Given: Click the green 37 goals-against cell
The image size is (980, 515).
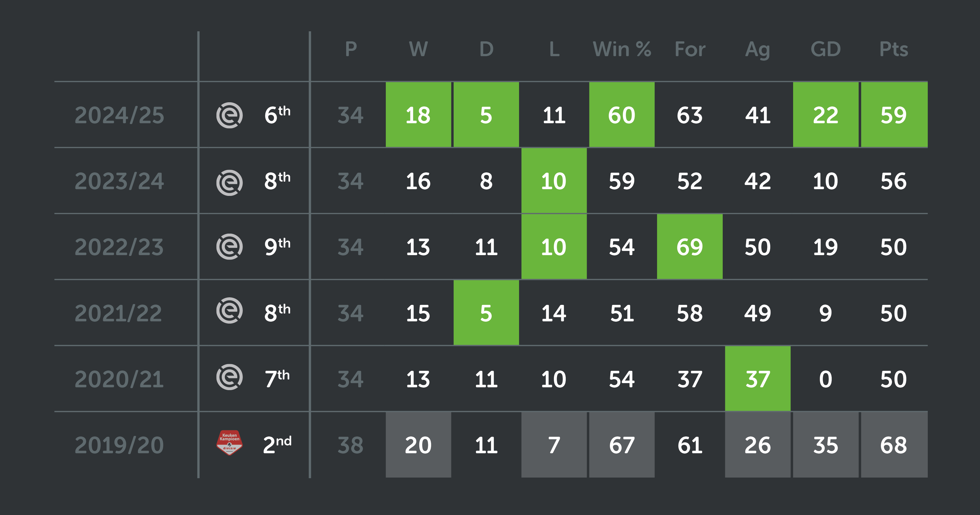Looking at the screenshot, I should (758, 379).
